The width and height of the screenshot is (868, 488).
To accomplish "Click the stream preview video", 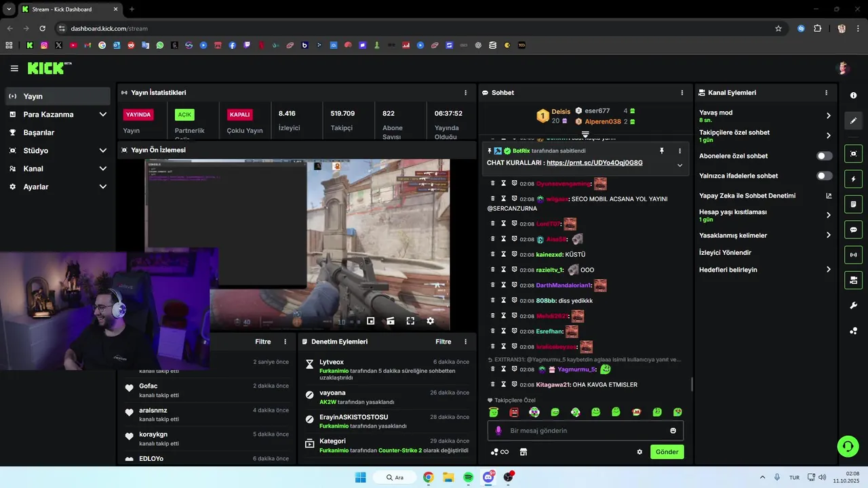I will click(297, 245).
